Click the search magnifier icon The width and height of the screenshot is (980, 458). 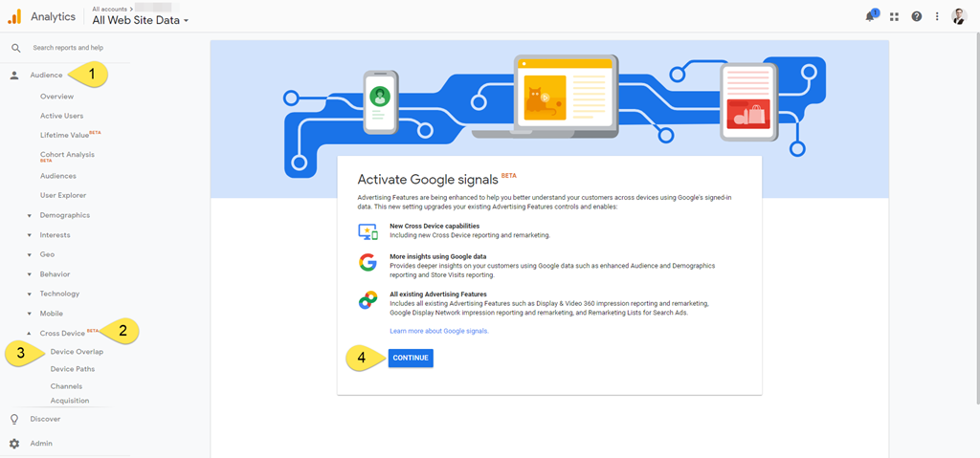[15, 48]
